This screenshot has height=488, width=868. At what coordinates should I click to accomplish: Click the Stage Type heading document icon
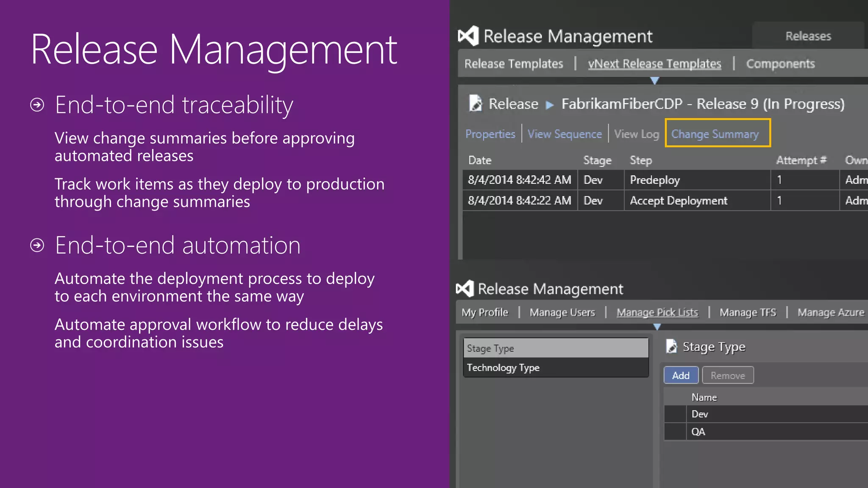tap(671, 346)
